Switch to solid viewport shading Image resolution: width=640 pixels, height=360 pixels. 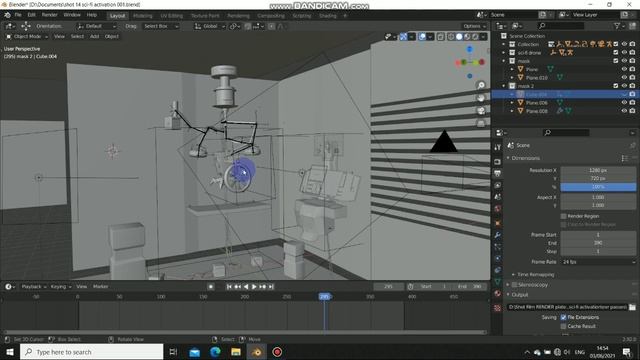[x=459, y=37]
